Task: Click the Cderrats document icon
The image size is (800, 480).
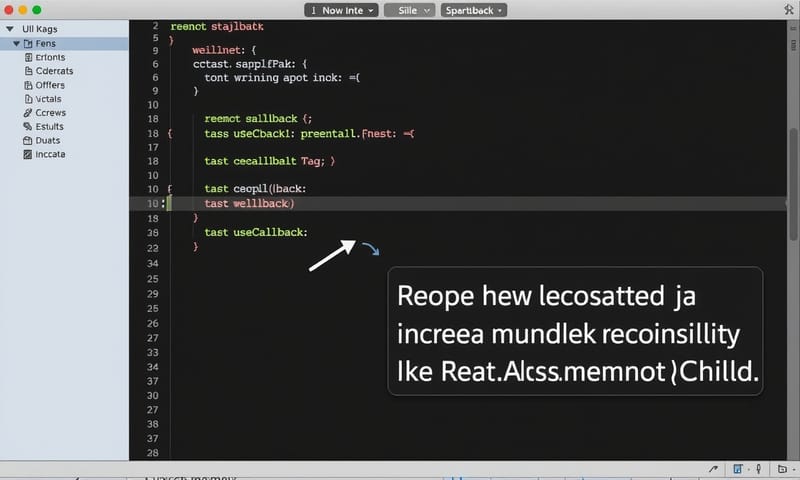Action: pos(27,71)
